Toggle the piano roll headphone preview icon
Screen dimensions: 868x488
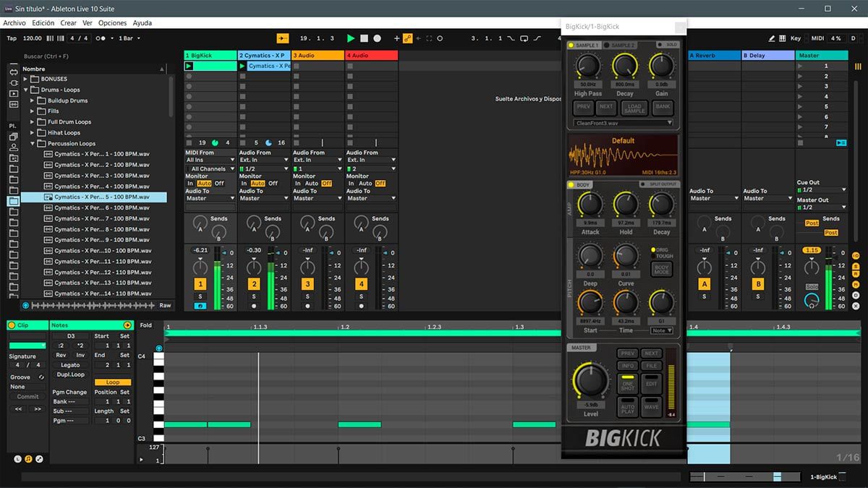159,348
